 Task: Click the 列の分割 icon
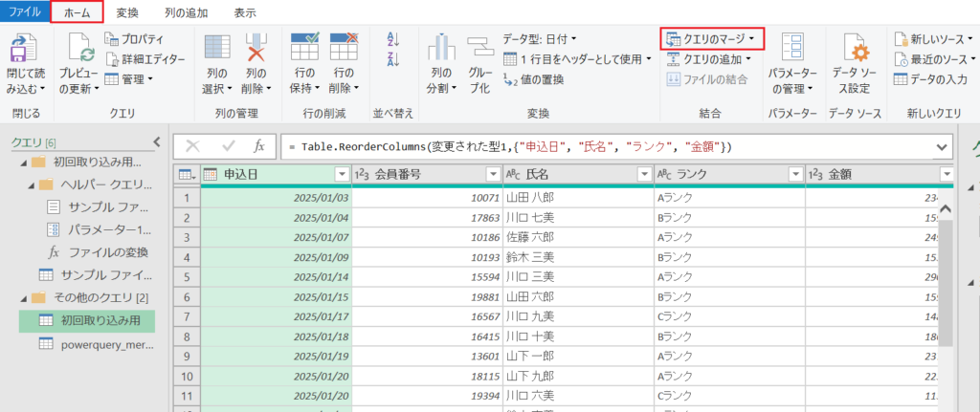click(442, 48)
